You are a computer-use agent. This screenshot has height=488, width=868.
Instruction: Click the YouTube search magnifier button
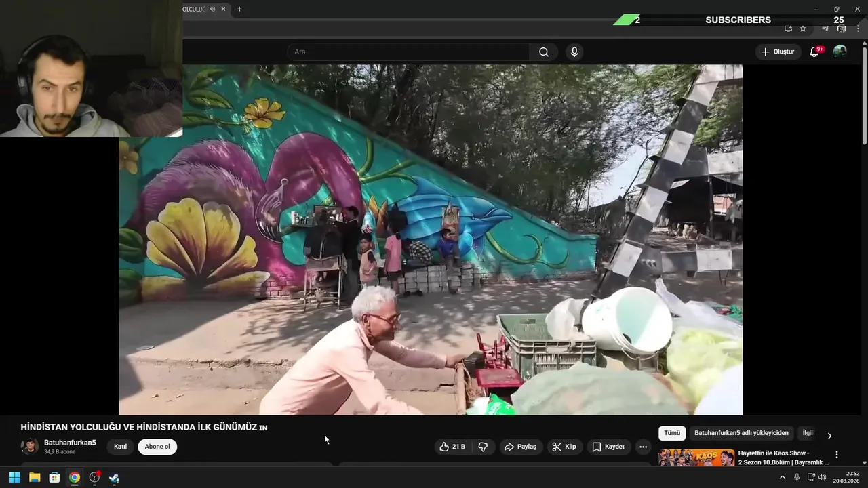pyautogui.click(x=544, y=52)
